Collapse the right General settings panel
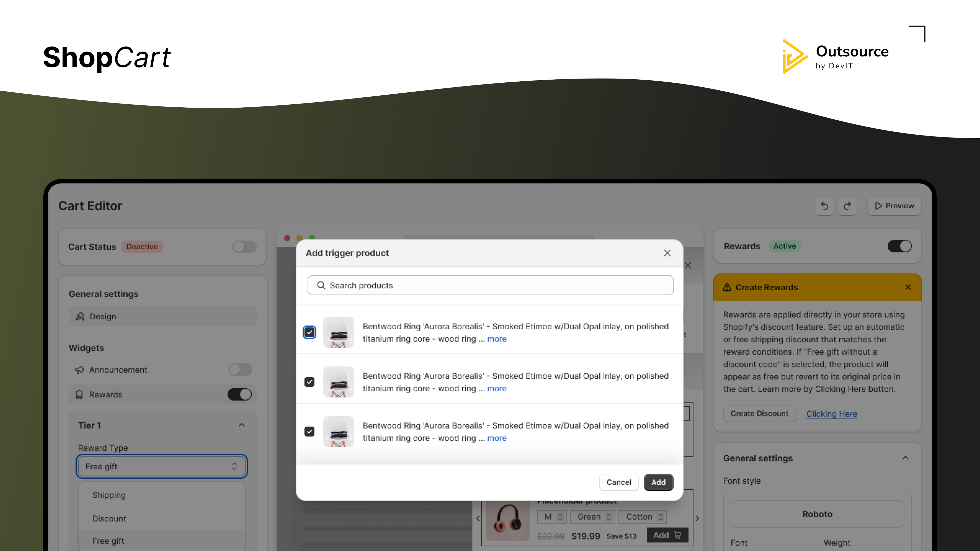Viewport: 980px width, 551px height. [x=905, y=458]
